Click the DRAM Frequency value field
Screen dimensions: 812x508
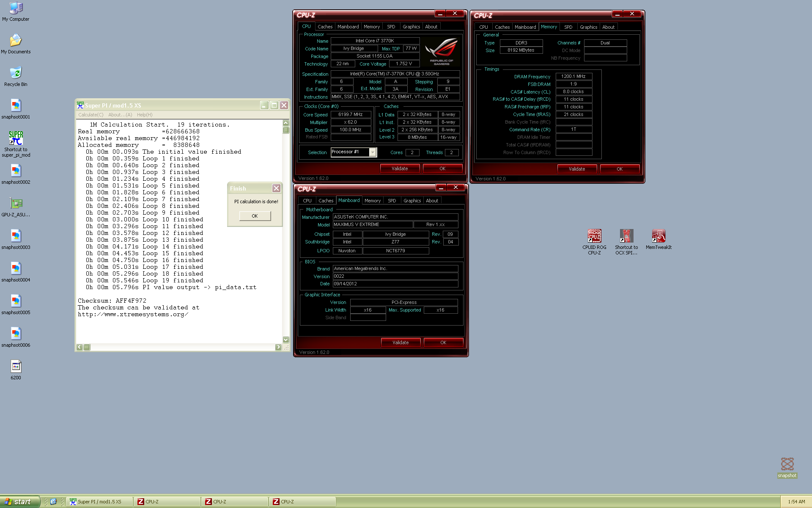coord(573,77)
